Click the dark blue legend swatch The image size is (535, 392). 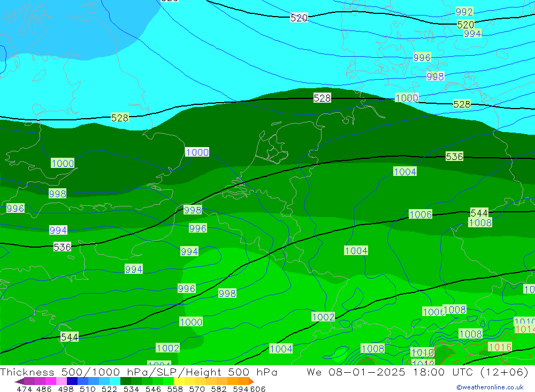pyautogui.click(x=72, y=381)
